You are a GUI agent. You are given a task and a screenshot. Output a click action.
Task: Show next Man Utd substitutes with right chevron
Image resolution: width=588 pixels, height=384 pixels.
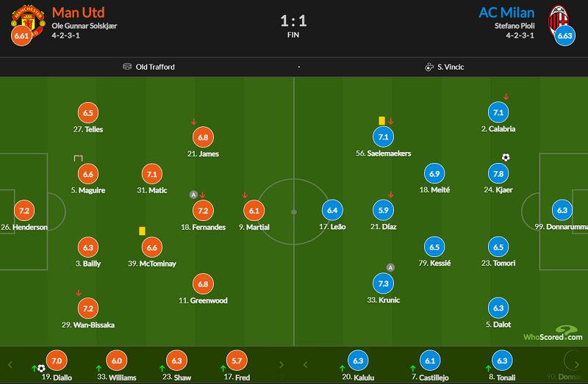(x=282, y=364)
